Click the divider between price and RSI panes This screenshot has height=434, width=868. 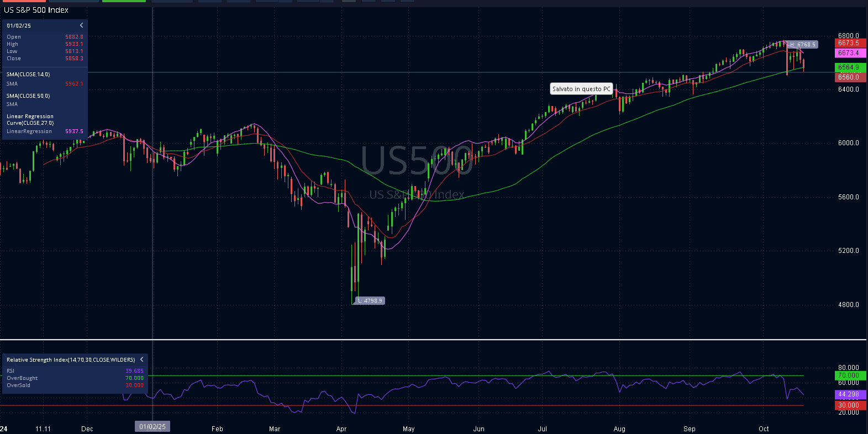tap(433, 339)
